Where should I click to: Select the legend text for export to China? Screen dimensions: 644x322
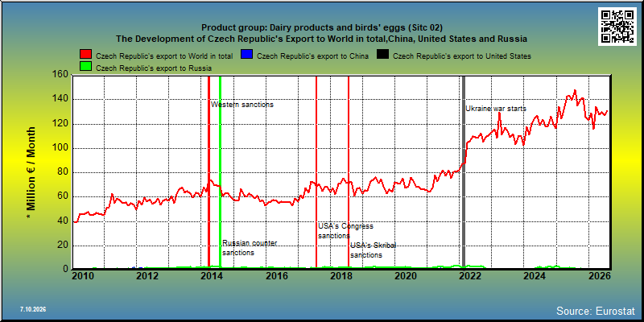[312, 56]
